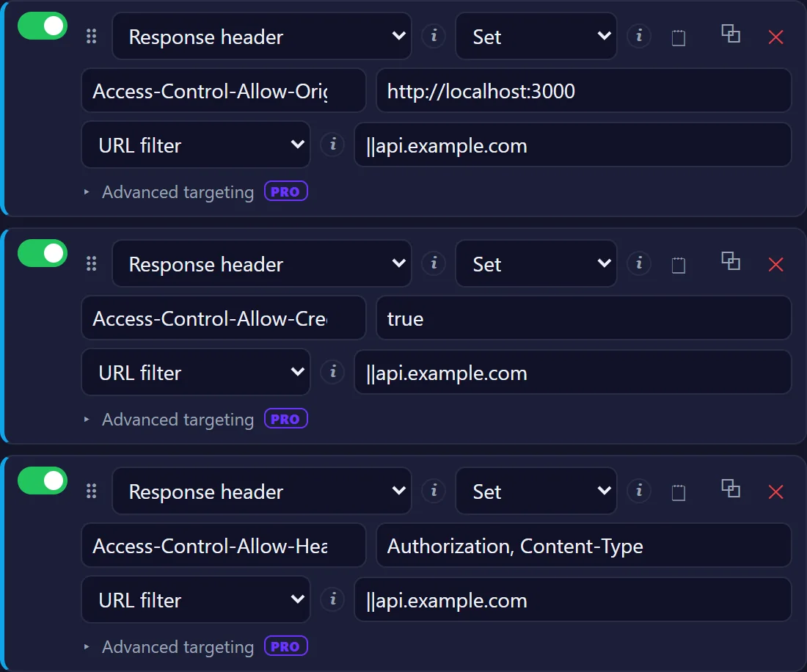Delete the Allow-Headers rule with red X
807x672 pixels.
click(775, 492)
